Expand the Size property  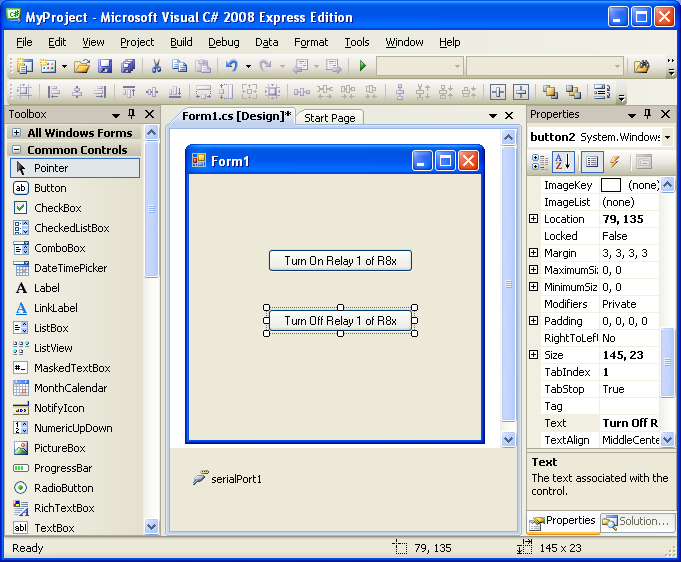533,355
